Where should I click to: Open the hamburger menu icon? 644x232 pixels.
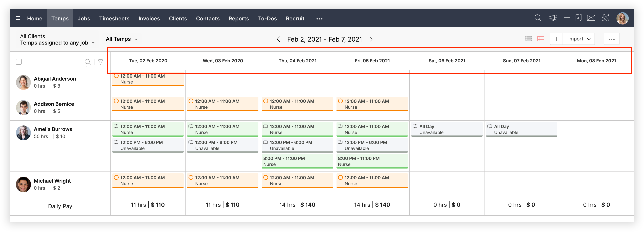pos(18,18)
